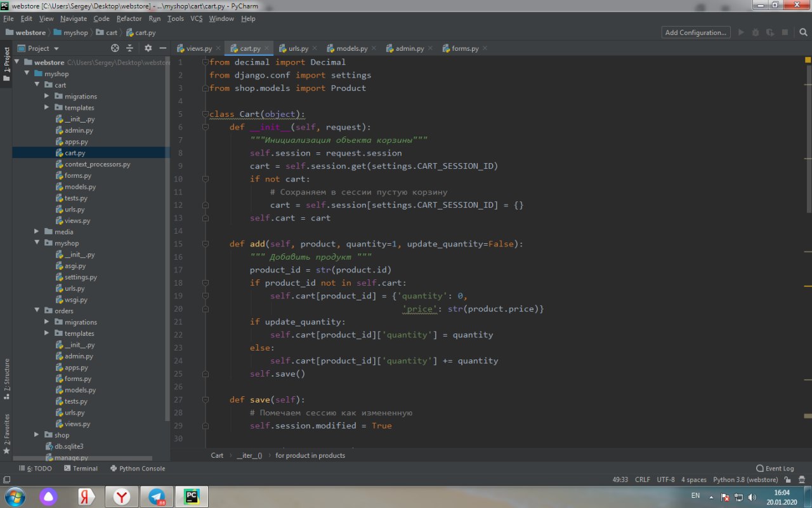Screen dimensions: 812x508
Task: Toggle the file read-only lock icon
Action: (x=787, y=480)
